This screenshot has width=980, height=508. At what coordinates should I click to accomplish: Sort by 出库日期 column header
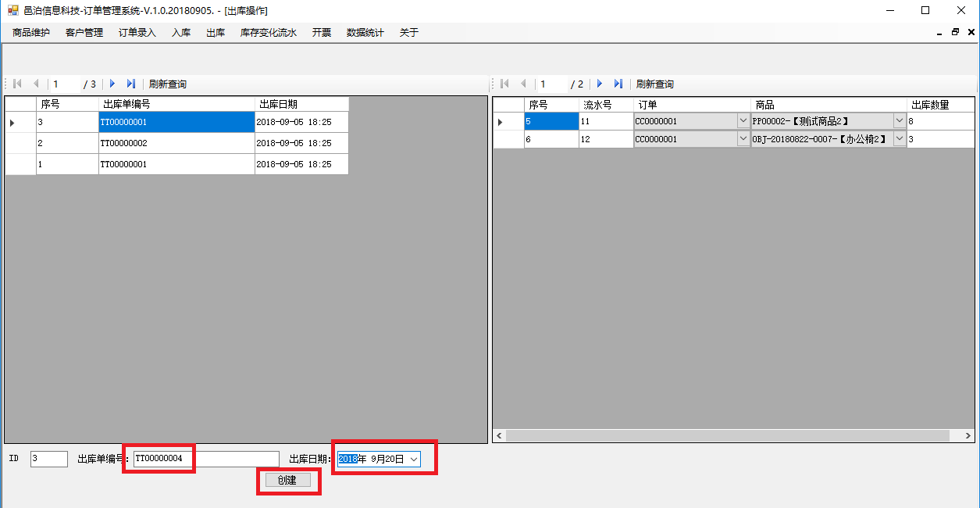301,104
